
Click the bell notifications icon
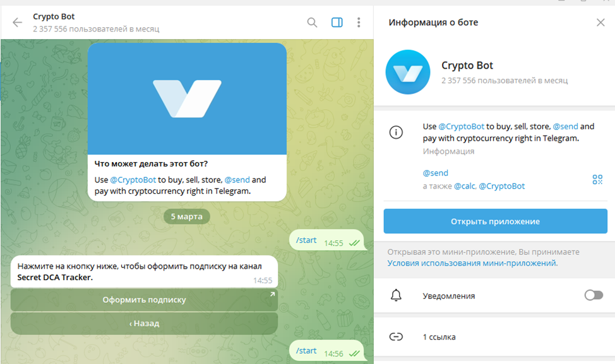396,295
